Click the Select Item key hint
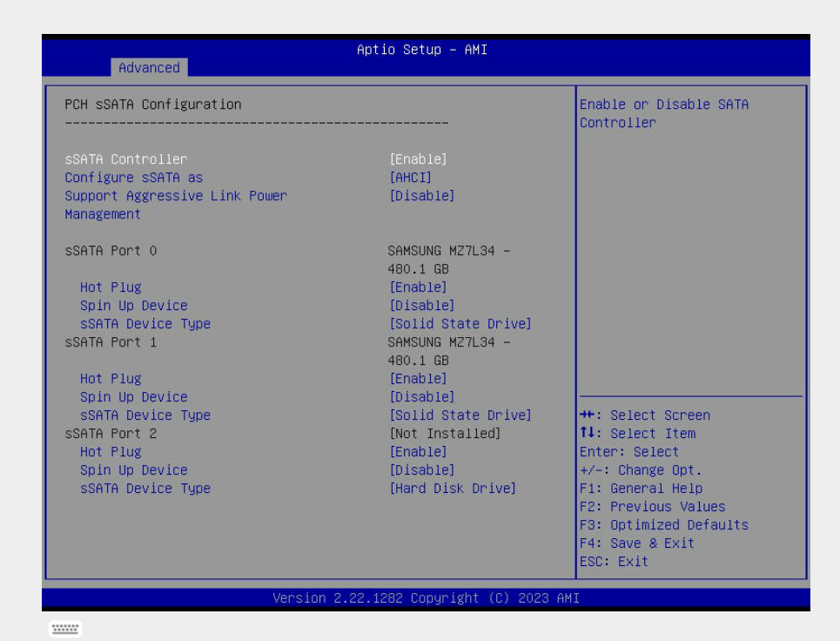 point(637,434)
